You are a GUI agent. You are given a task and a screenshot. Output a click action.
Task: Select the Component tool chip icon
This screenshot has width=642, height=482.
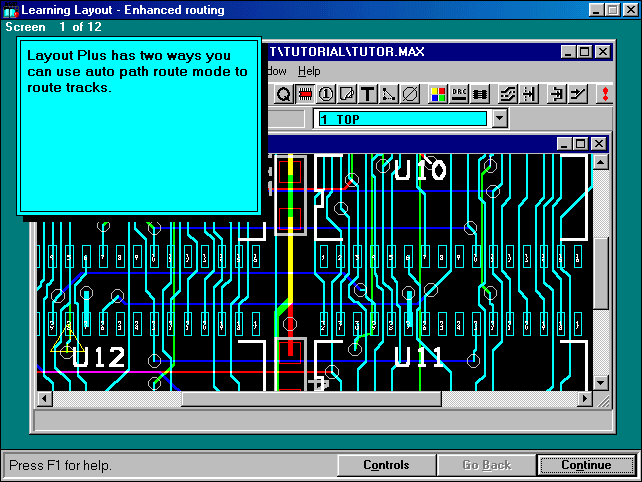pyautogui.click(x=305, y=95)
